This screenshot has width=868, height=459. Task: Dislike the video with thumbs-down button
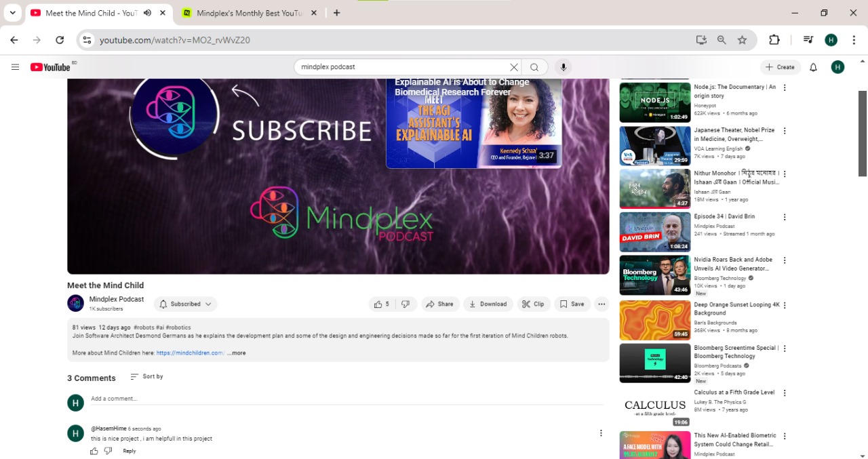click(406, 304)
